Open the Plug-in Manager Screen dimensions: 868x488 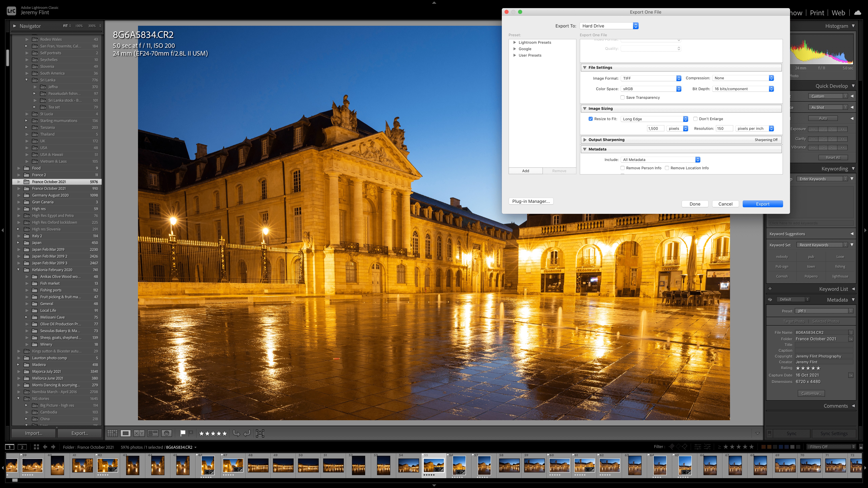coord(531,201)
